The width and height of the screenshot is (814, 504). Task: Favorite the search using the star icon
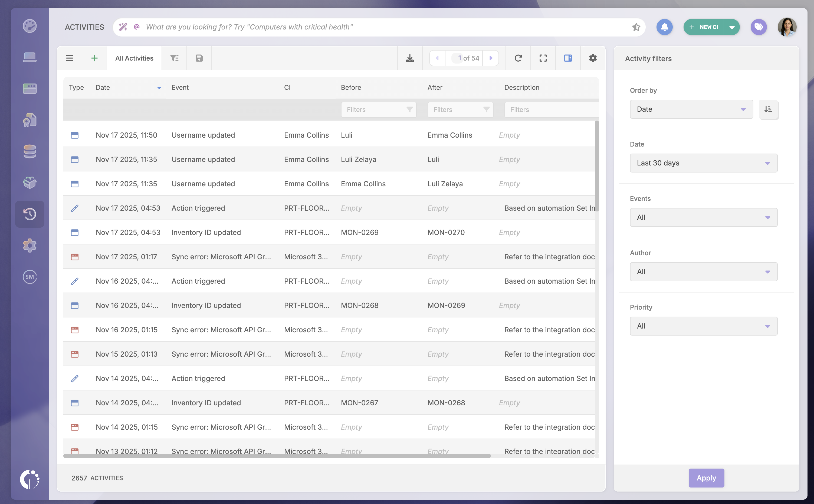coord(636,27)
